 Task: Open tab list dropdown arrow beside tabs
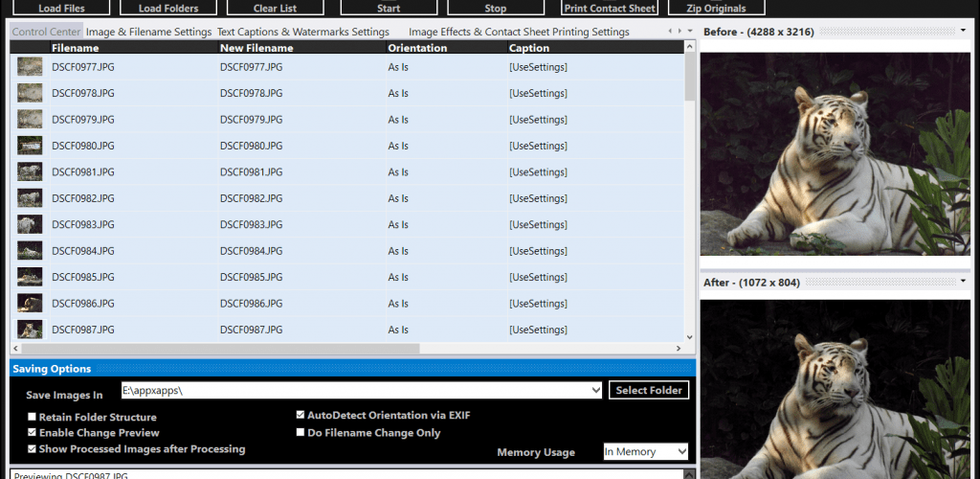pyautogui.click(x=690, y=31)
